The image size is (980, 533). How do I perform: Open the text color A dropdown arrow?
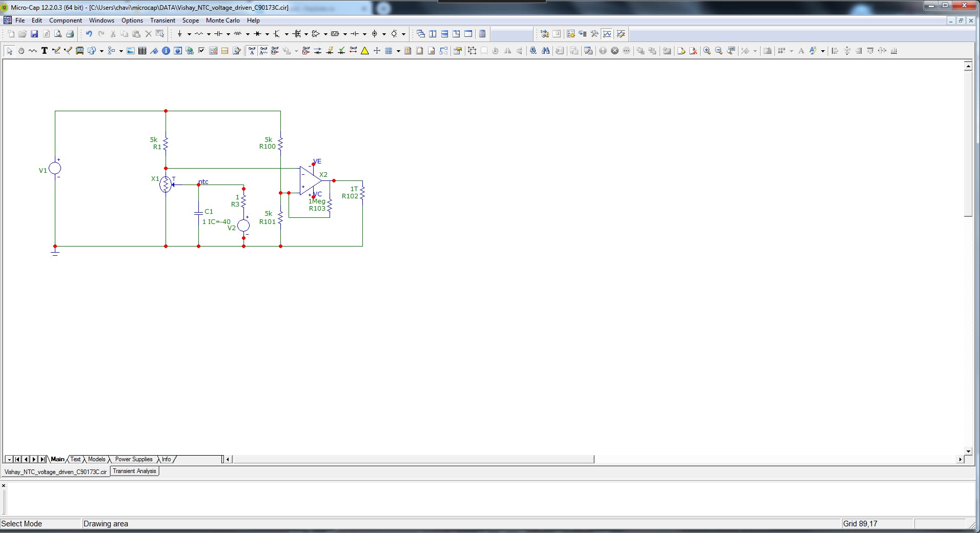tap(823, 51)
